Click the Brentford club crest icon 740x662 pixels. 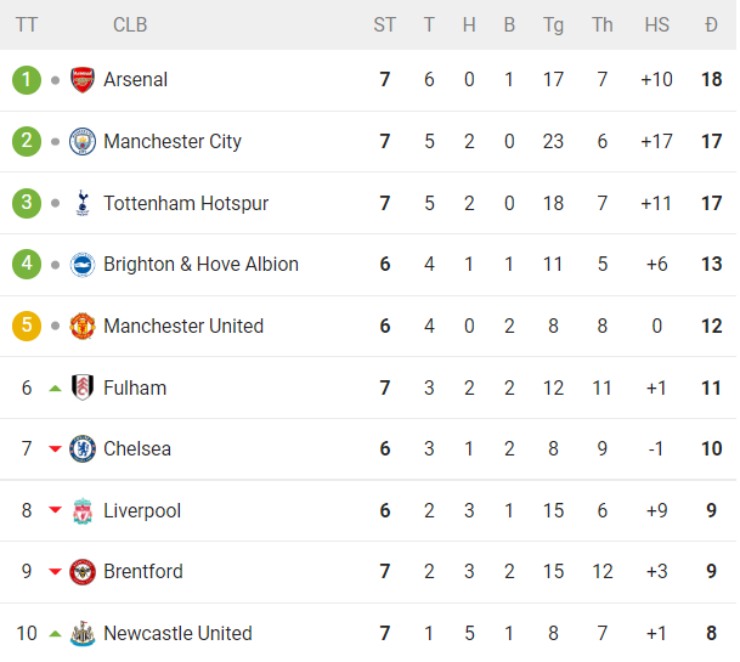(82, 573)
